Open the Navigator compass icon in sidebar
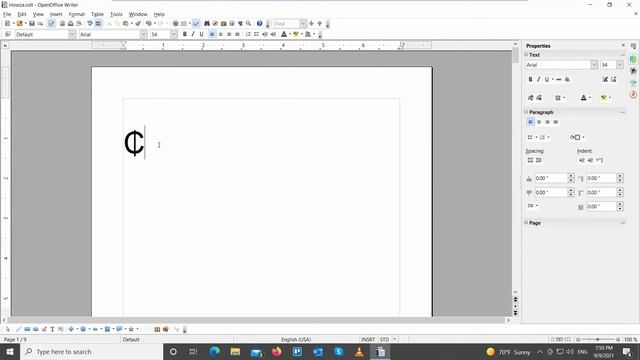Screen dimensions: 640x360 633,94
